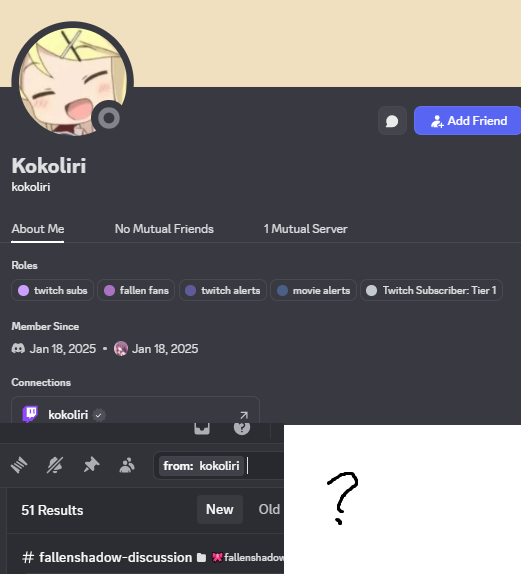Click the Add Friend button
This screenshot has width=521, height=575.
467,121
